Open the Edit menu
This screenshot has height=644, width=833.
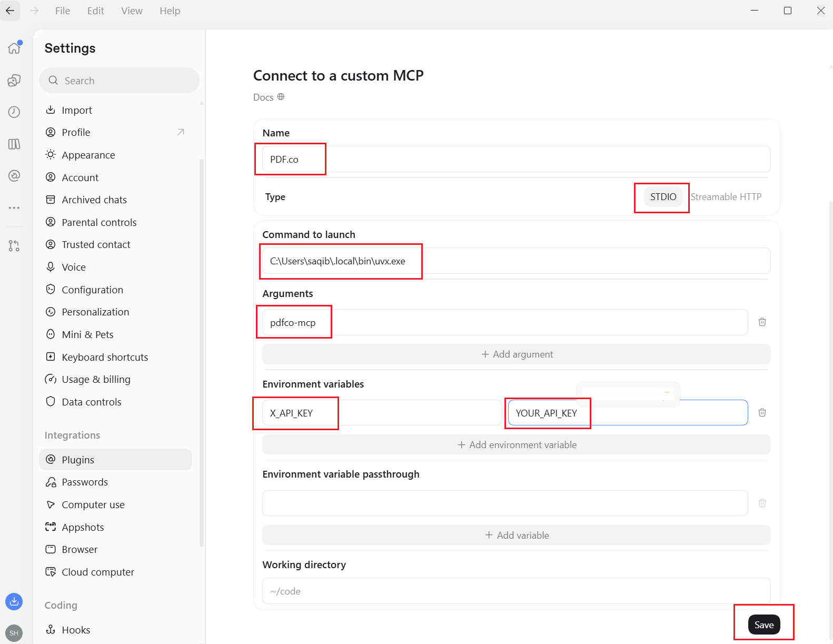pos(96,11)
